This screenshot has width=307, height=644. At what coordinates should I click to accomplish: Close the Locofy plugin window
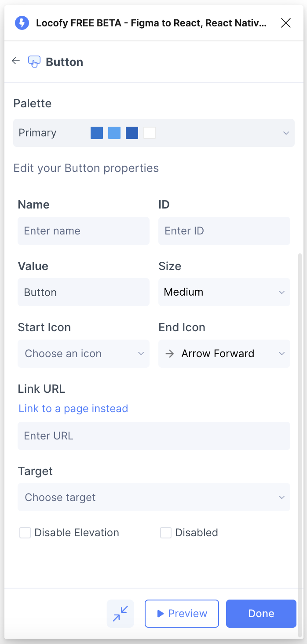tap(286, 23)
